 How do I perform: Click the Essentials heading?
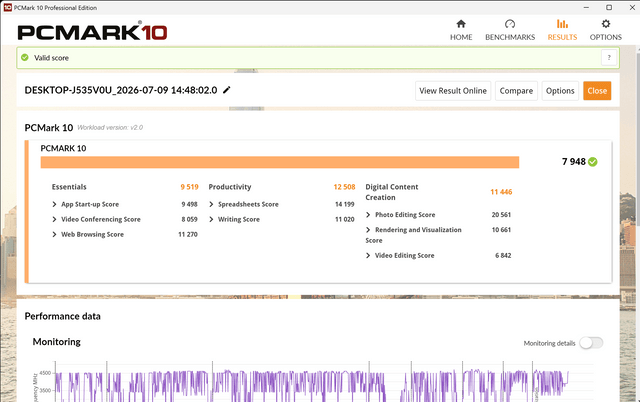[69, 187]
